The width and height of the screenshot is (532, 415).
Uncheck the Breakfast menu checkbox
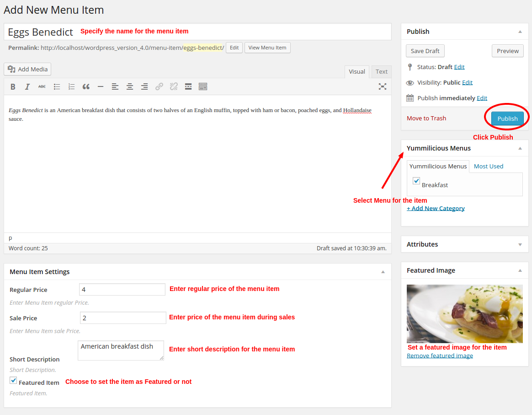(x=416, y=181)
